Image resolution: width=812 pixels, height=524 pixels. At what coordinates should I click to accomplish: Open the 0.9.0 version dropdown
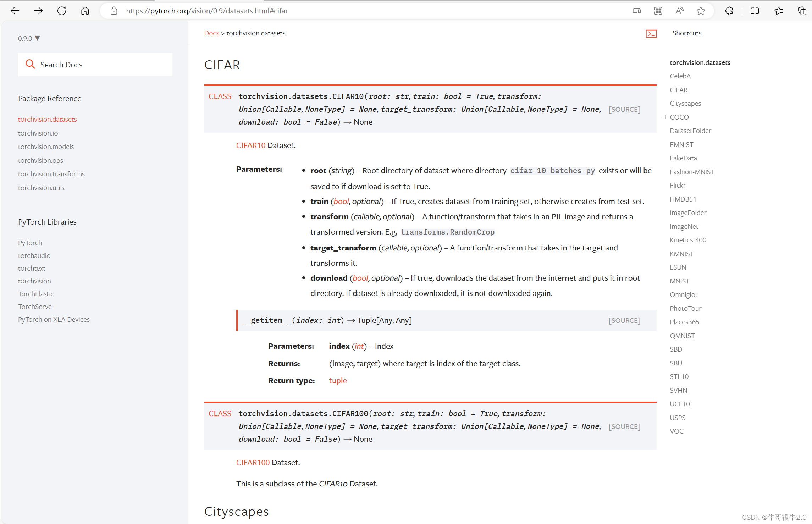tap(29, 38)
